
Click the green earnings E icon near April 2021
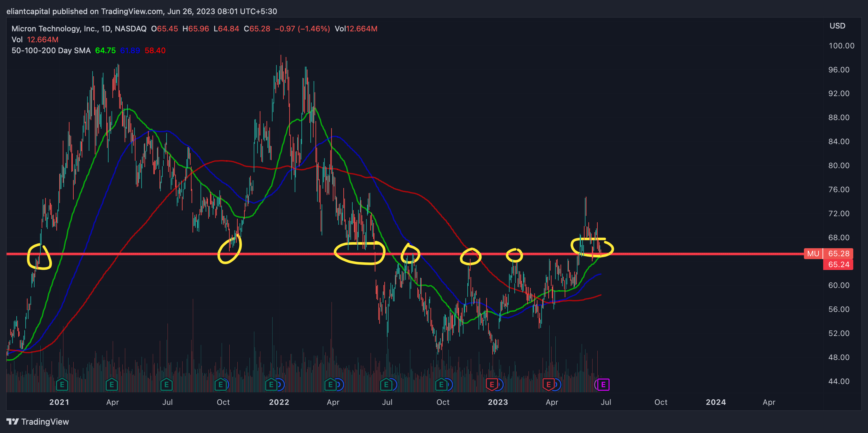click(x=111, y=384)
